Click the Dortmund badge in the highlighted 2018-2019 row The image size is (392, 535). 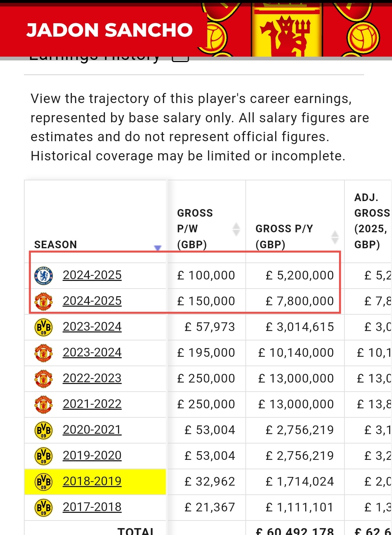click(44, 482)
